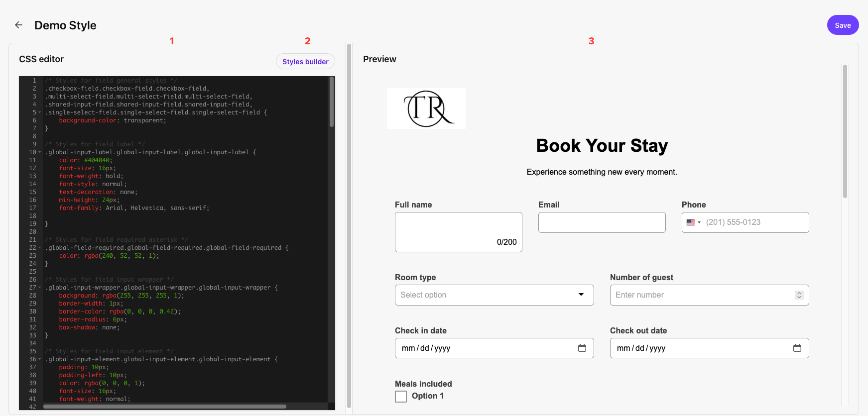Image resolution: width=868 pixels, height=416 pixels.
Task: Click the CSS editor panel's outer scrollbar
Action: 349,226
